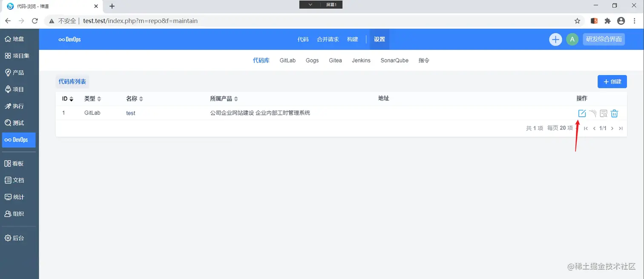The width and height of the screenshot is (644, 279).
Task: Click the 研发综合界面 button
Action: pos(604,39)
